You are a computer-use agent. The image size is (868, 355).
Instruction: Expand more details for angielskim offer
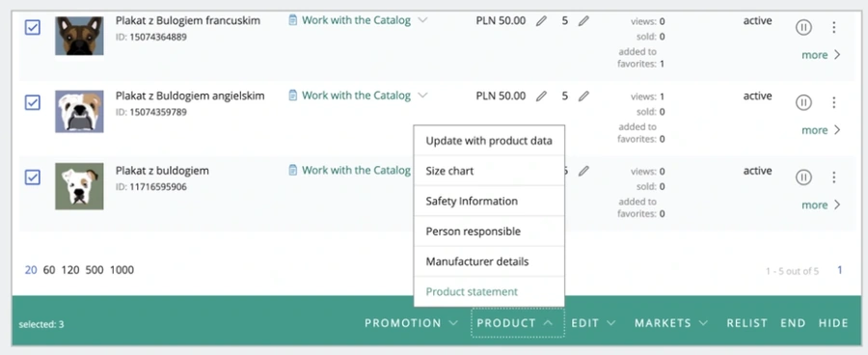tap(821, 130)
